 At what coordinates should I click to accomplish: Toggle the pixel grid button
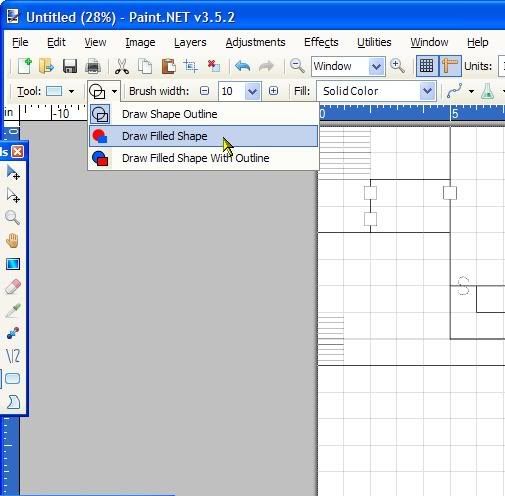pyautogui.click(x=427, y=66)
